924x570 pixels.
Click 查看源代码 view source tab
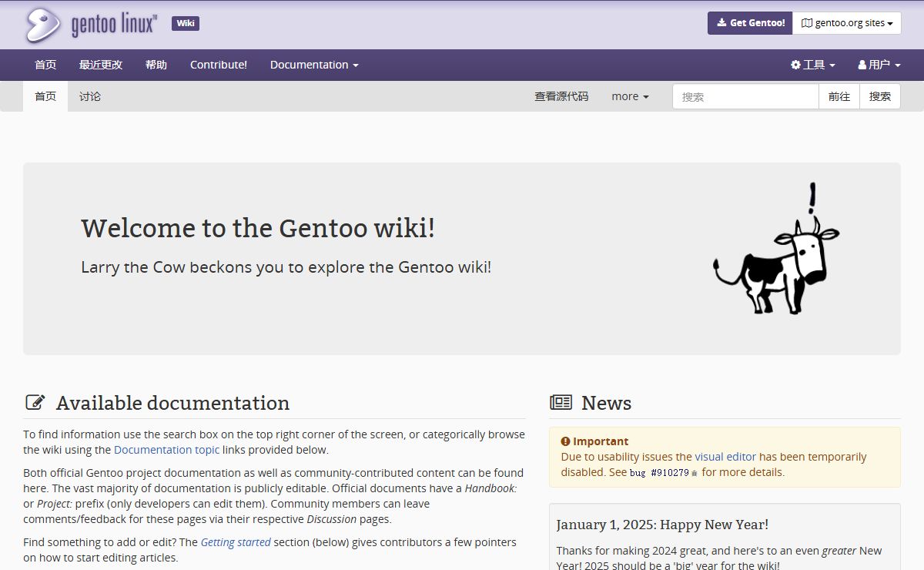(561, 96)
